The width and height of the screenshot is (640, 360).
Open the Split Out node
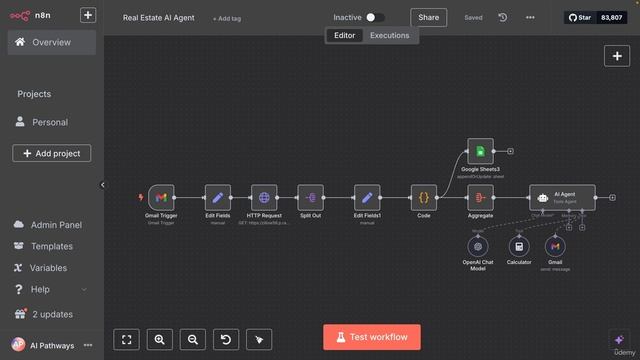coord(311,198)
